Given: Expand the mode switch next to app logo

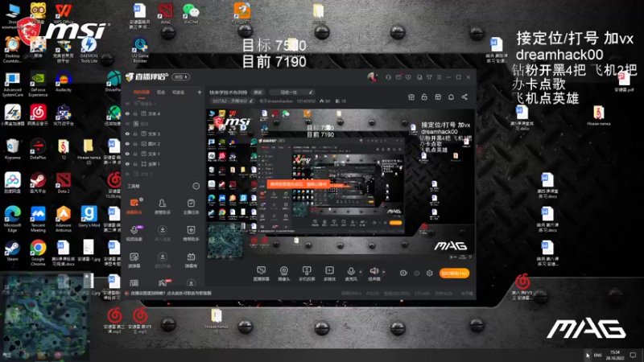Looking at the screenshot, I should click(x=180, y=76).
